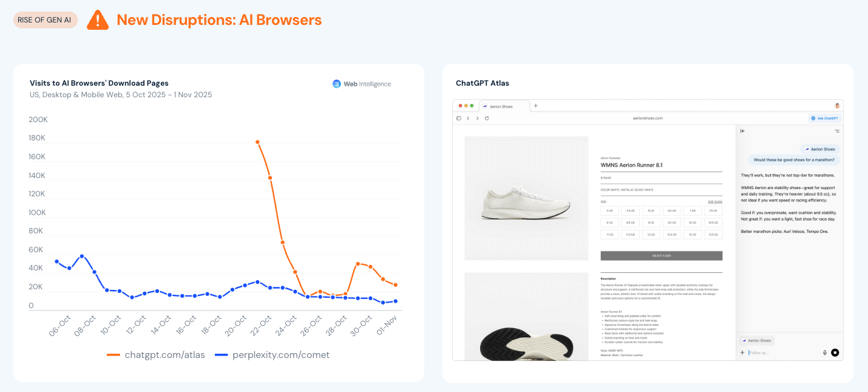Click the back navigation arrow in Atlas toolbar
This screenshot has height=392, width=868.
click(x=468, y=118)
